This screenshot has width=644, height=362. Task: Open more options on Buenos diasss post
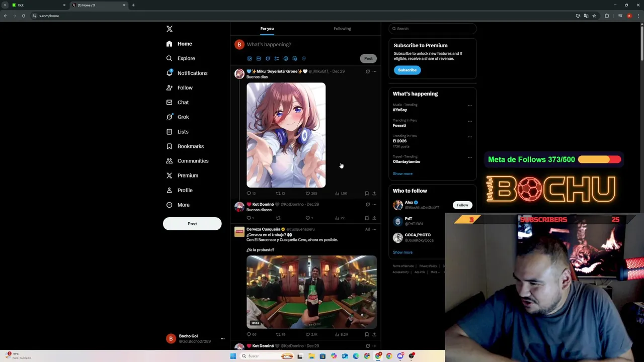point(374,205)
